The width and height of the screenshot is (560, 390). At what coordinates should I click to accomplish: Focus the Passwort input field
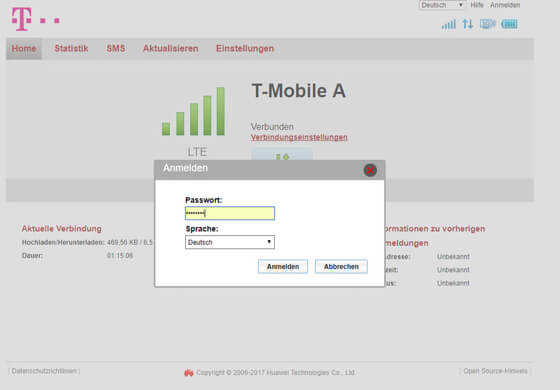230,213
